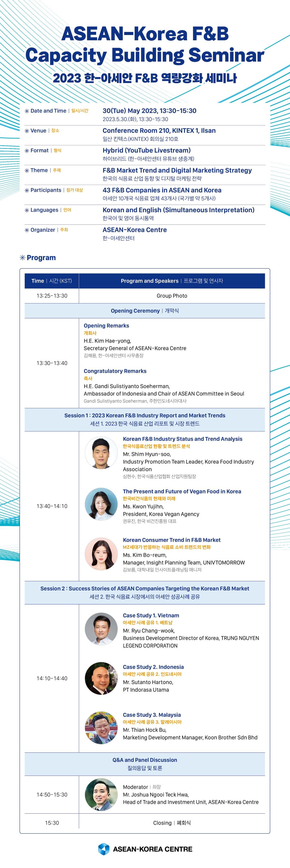Select the Korean subtitle "2023 한-아세안 F&B 역량강화 세미나"

tap(145, 78)
